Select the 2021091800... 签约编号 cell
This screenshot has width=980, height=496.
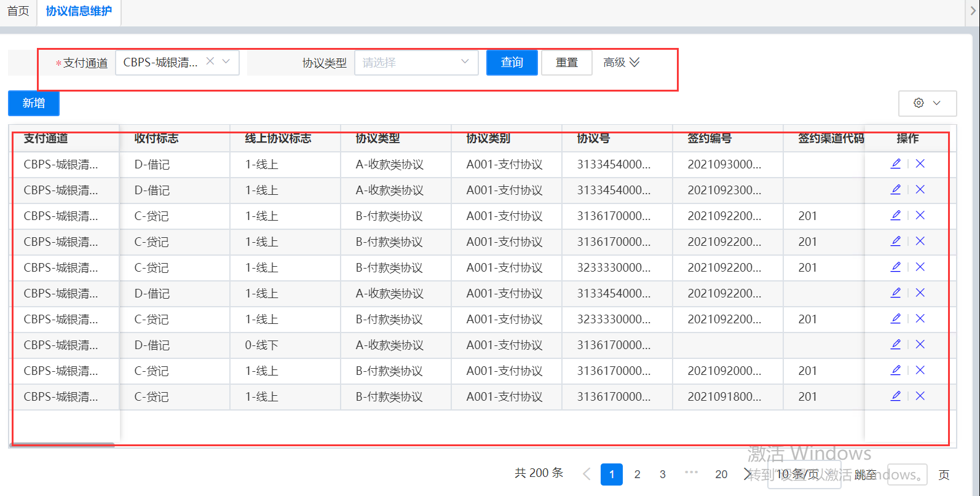(x=728, y=397)
